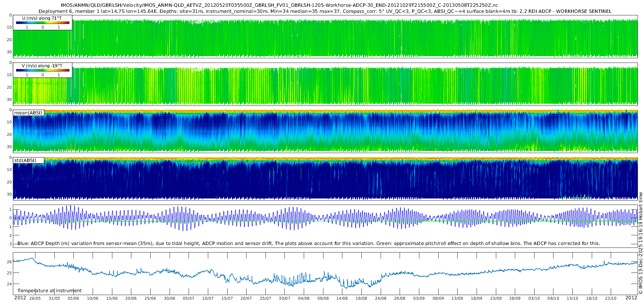Image resolution: width=644 pixels, height=304 pixels.
Task: Click the 10/06 date tick label
Action: click(x=93, y=298)
